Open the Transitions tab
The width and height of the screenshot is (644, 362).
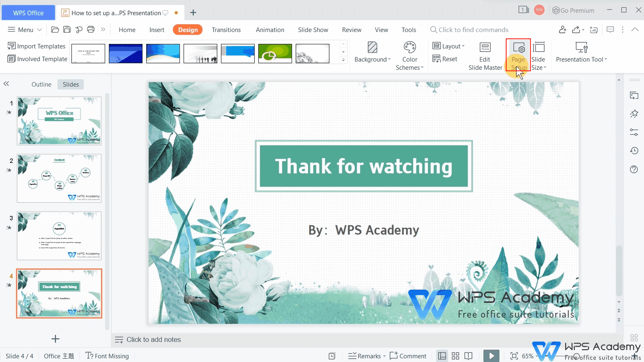(x=226, y=30)
